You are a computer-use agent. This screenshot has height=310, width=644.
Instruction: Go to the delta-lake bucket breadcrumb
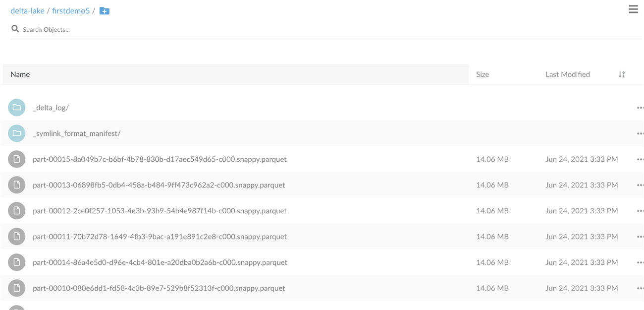27,10
